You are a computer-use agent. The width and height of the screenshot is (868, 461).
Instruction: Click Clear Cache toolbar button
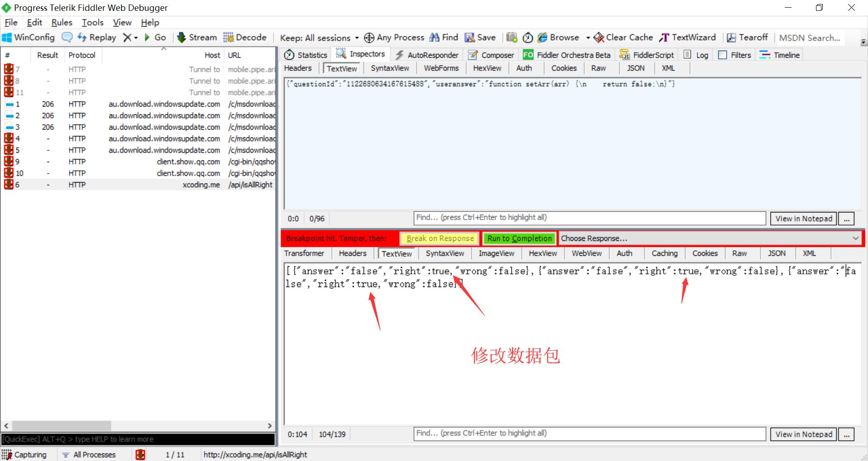[x=623, y=38]
